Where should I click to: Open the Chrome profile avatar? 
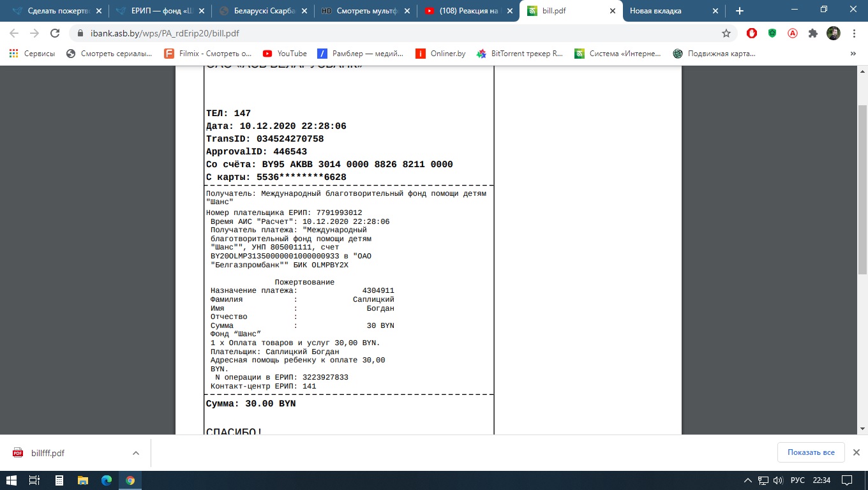click(x=834, y=33)
